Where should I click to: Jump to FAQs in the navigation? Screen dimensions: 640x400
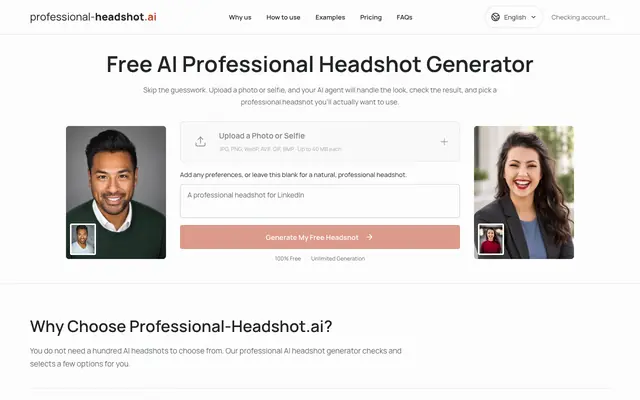point(404,18)
